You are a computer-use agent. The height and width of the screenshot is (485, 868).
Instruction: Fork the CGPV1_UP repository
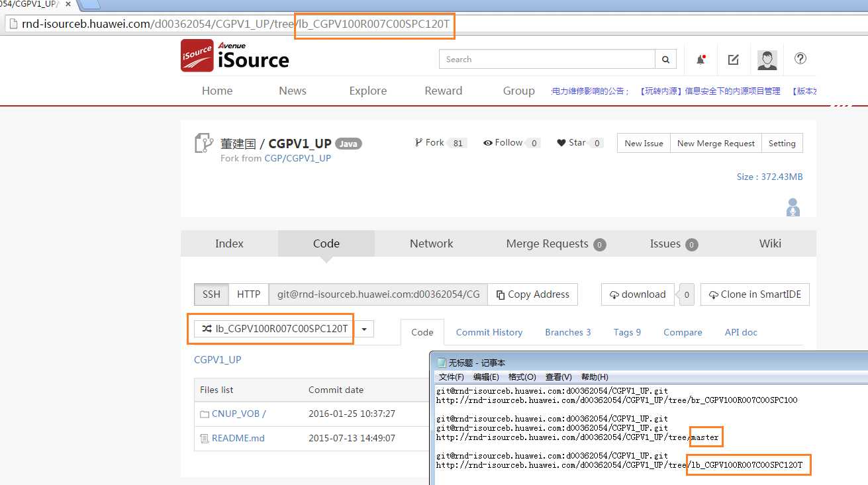[429, 142]
